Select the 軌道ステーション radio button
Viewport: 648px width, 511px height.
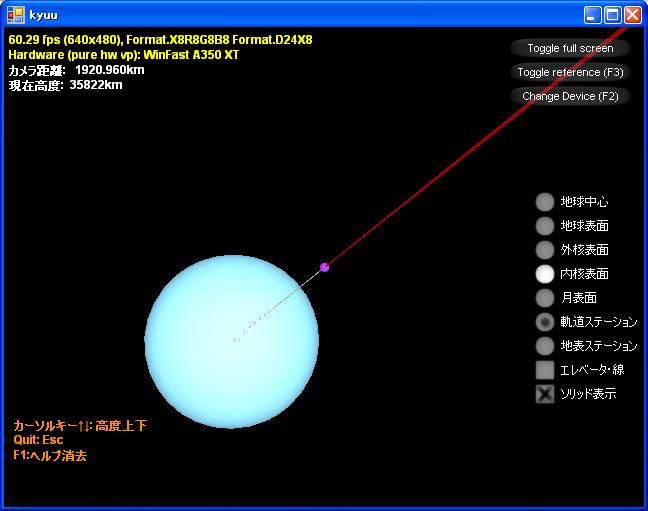coord(544,322)
